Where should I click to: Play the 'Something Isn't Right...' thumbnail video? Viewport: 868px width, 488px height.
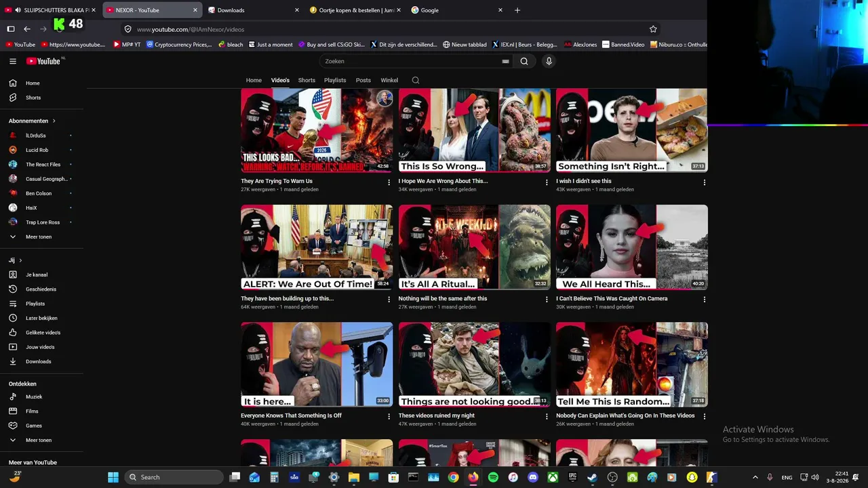pyautogui.click(x=632, y=130)
